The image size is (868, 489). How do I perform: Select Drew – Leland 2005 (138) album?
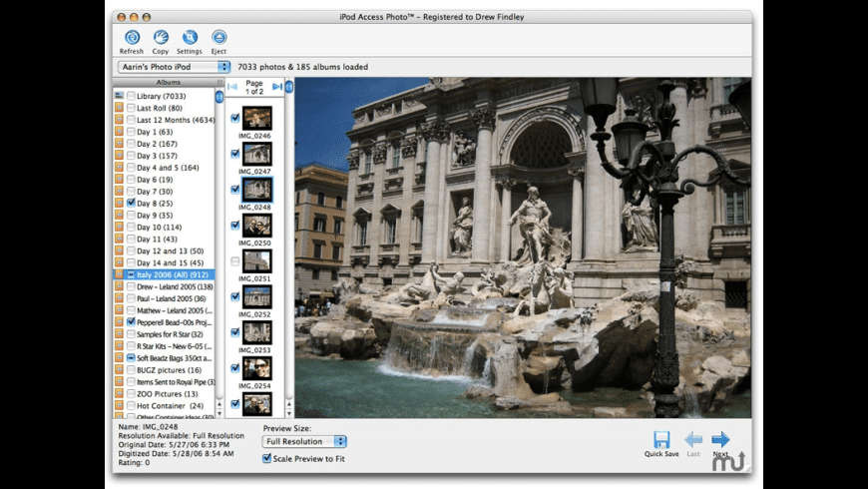[x=175, y=286]
